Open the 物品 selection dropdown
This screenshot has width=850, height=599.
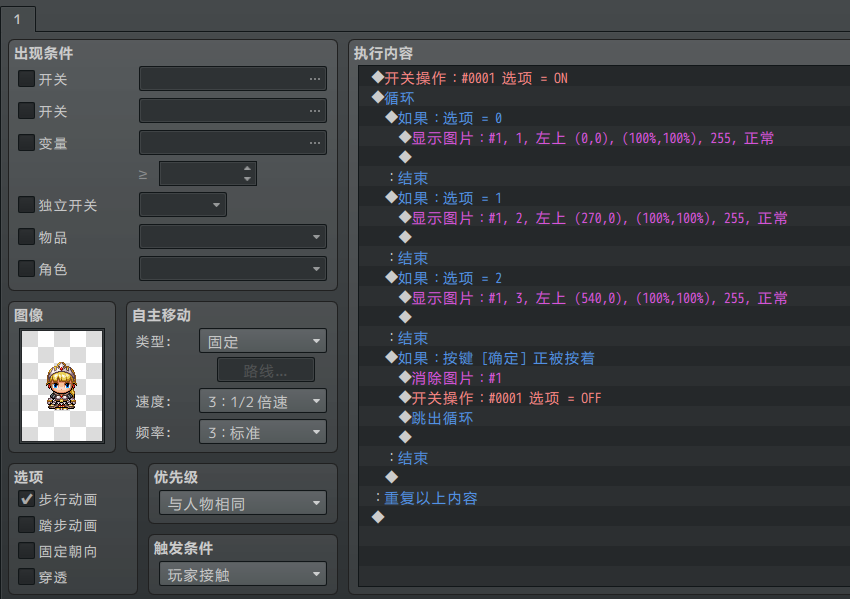click(233, 237)
